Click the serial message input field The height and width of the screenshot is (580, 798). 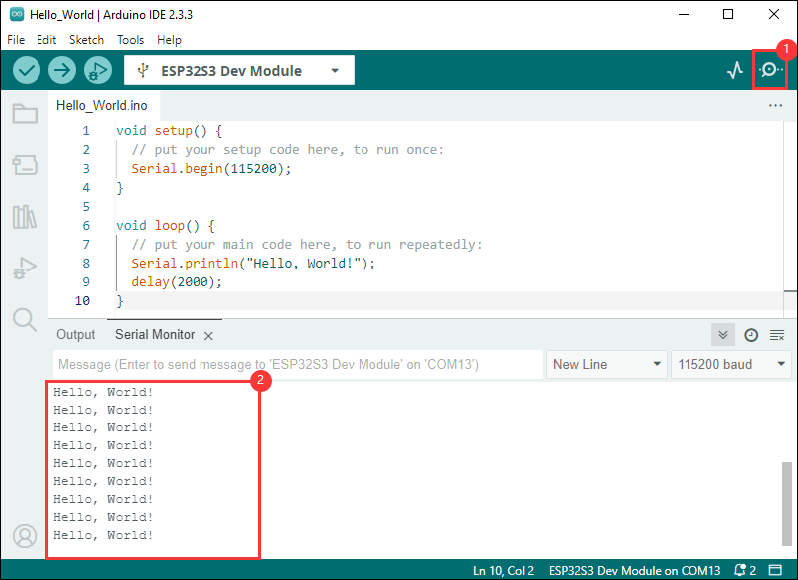[x=297, y=364]
